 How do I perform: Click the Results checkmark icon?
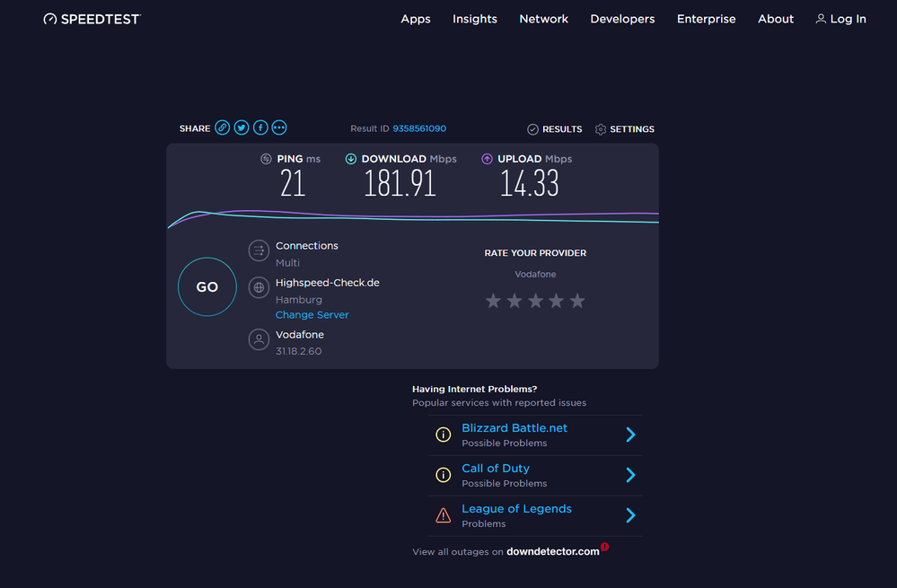tap(532, 129)
